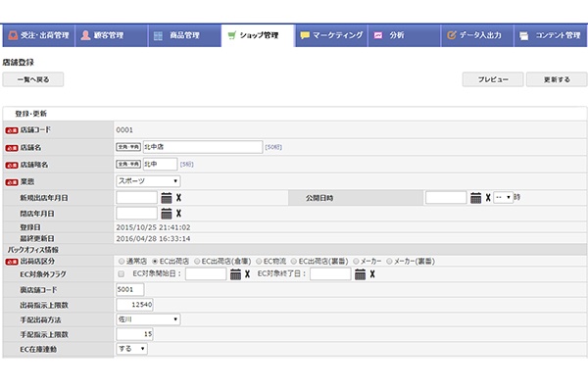Open calendar for EC対象開始日
588x392 pixels.
click(235, 274)
